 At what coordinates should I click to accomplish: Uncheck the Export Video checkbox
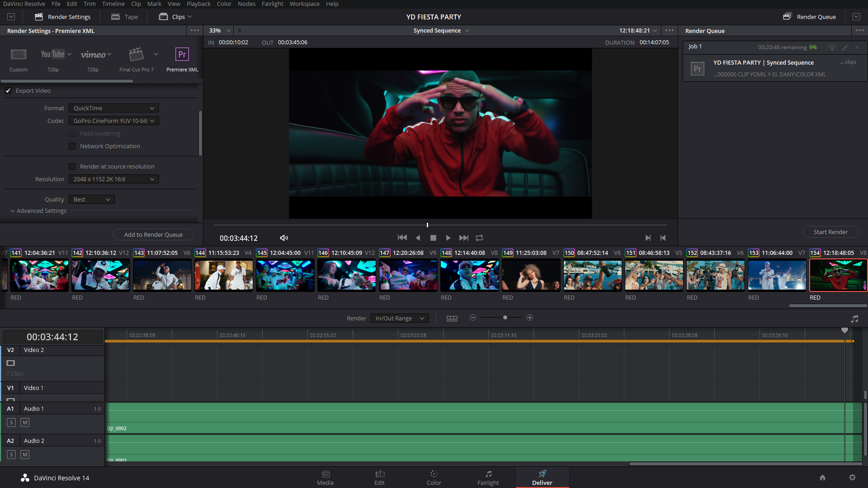(x=8, y=91)
